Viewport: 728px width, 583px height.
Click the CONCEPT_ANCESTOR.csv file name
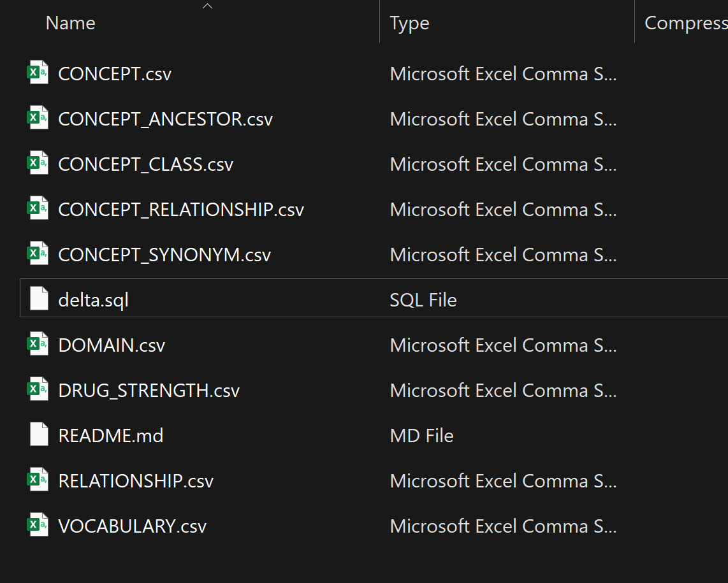(165, 119)
